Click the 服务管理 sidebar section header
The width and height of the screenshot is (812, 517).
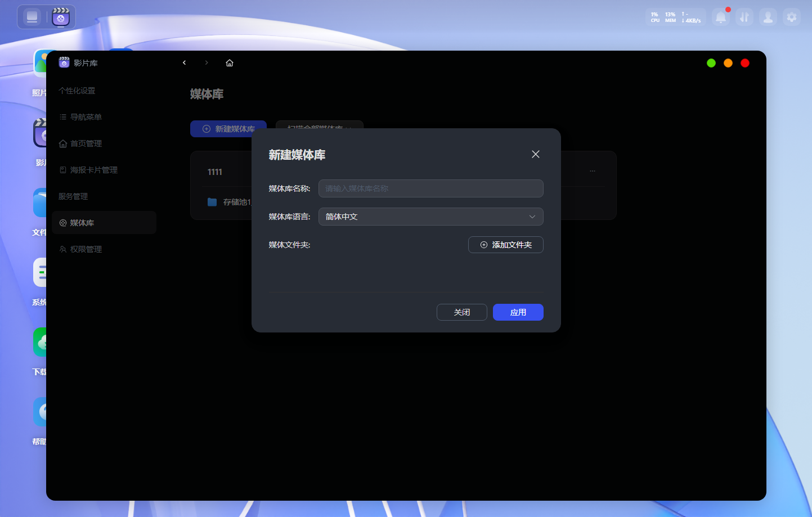coord(73,196)
